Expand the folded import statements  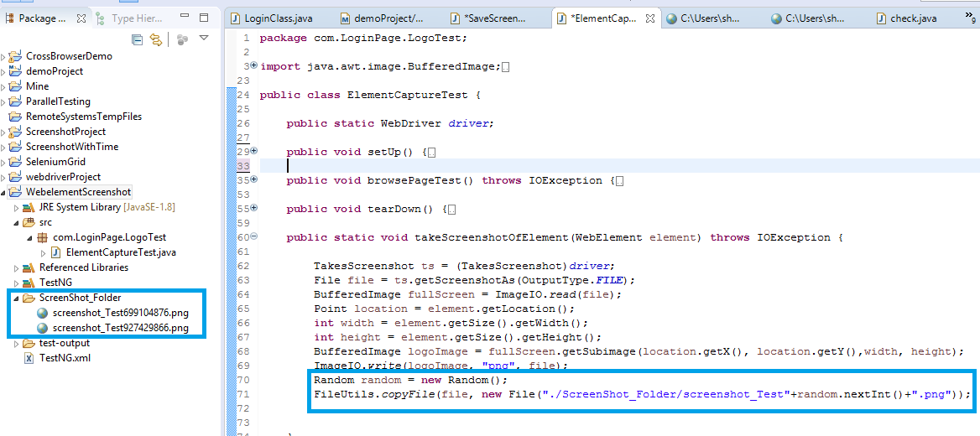(253, 65)
